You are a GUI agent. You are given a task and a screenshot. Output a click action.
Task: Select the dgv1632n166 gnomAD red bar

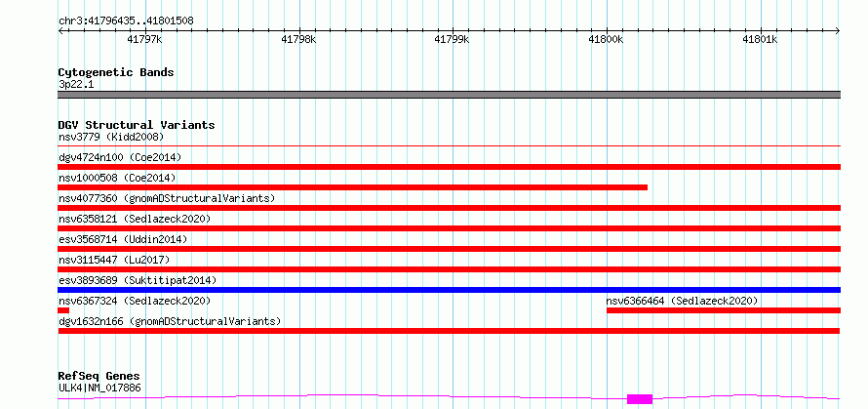pos(449,331)
